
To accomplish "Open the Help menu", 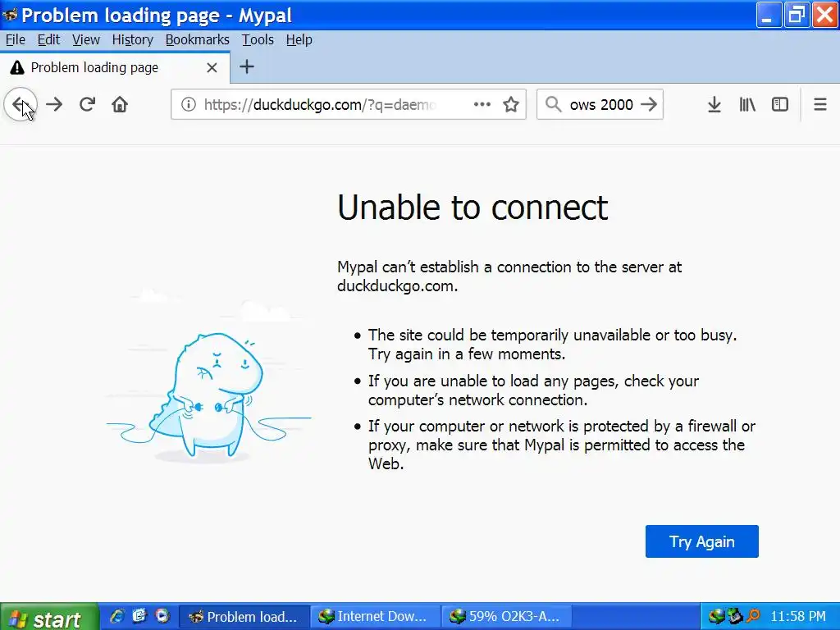I will tap(299, 39).
